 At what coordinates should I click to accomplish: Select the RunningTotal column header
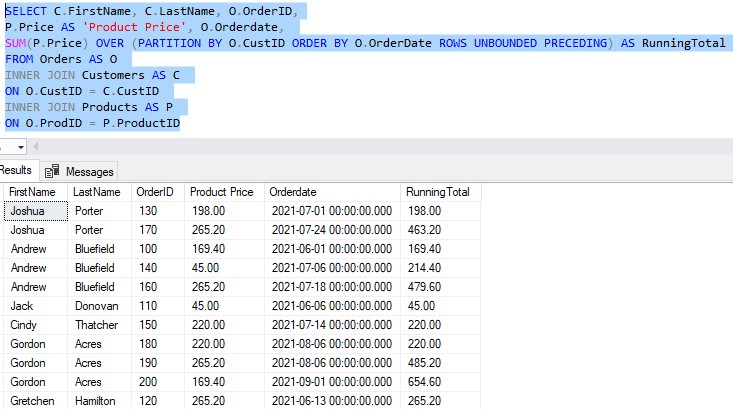tap(440, 192)
